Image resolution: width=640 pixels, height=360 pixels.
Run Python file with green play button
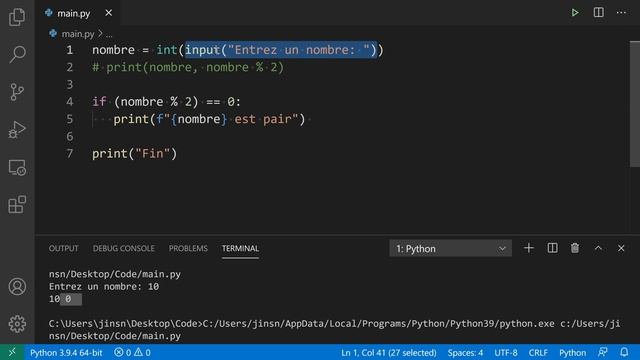click(x=575, y=13)
